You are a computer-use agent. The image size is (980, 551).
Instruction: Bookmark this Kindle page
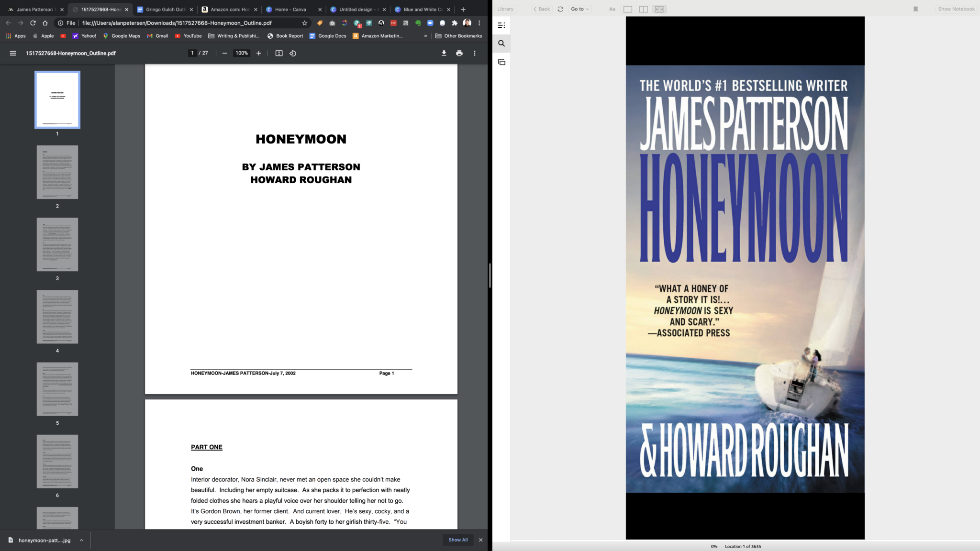point(915,9)
